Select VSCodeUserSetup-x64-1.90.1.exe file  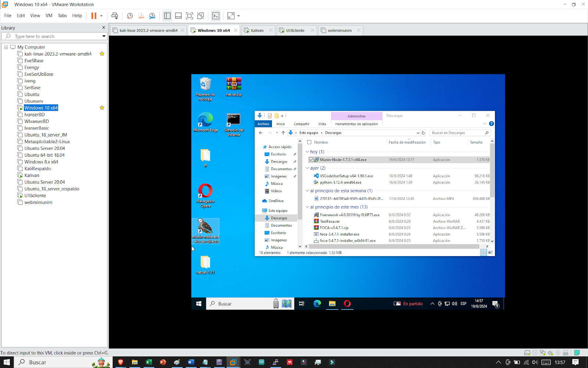[346, 176]
